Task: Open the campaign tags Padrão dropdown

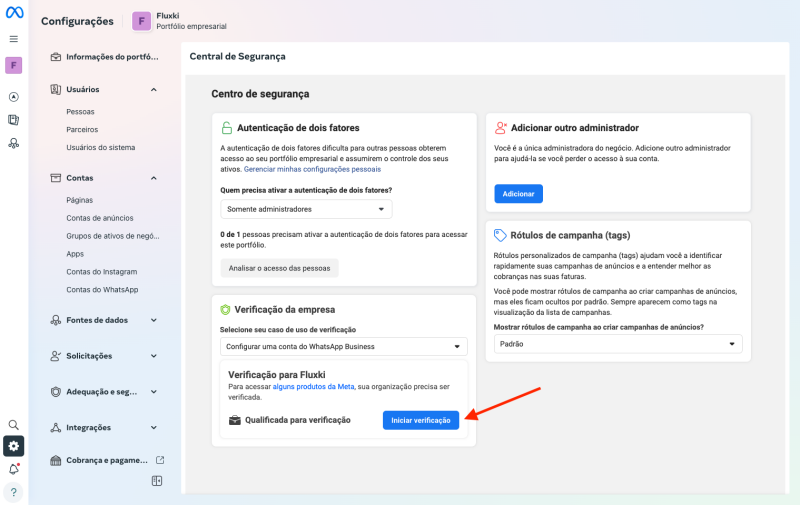Action: click(x=618, y=343)
